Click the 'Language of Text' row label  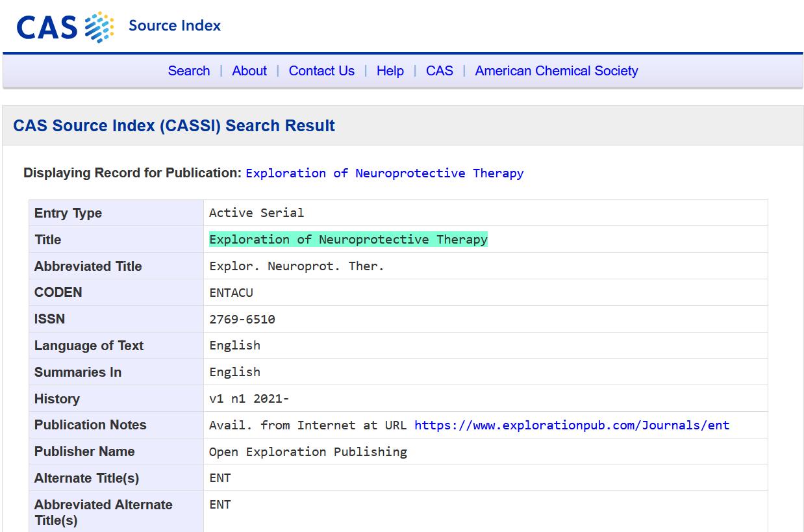pyautogui.click(x=89, y=346)
